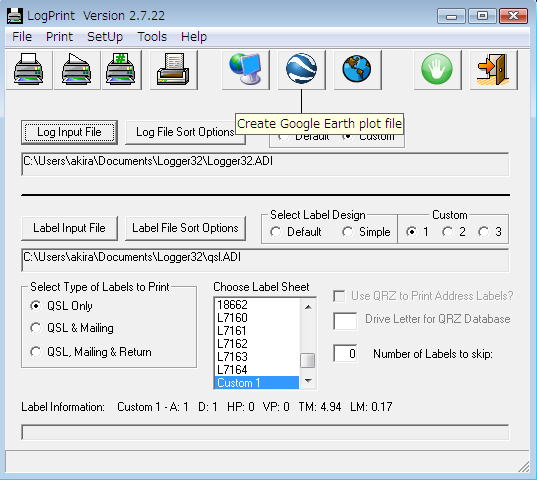Click the exit door icon
Screen dimensions: 537x480
point(493,70)
